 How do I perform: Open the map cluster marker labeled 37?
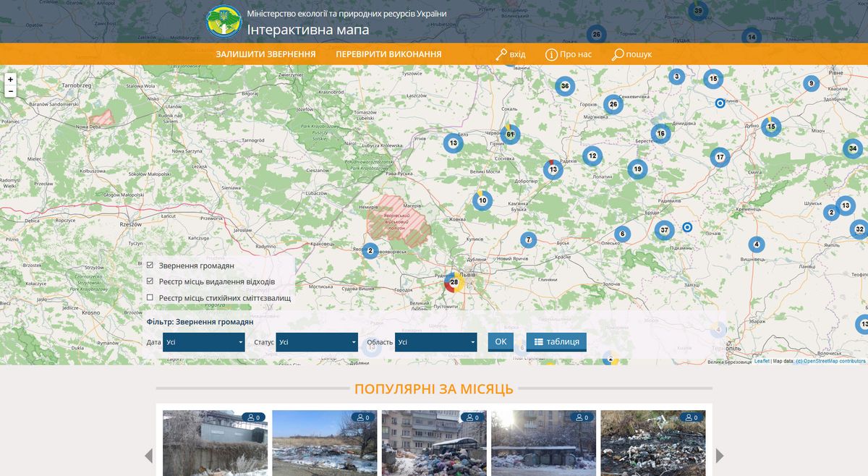664,231
